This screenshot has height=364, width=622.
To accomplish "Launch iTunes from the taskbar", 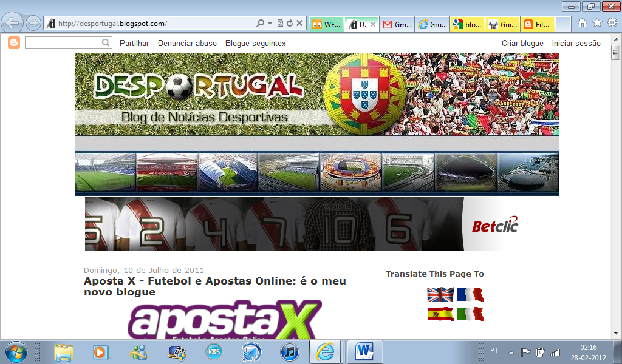I will 290,352.
